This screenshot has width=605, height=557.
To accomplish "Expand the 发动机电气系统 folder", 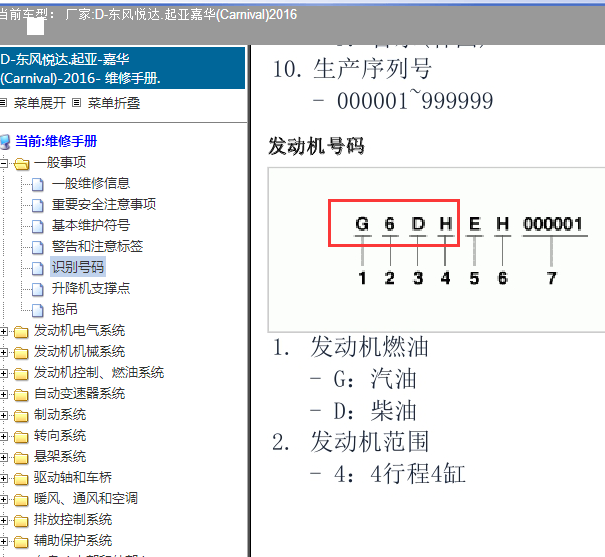I will [3, 331].
